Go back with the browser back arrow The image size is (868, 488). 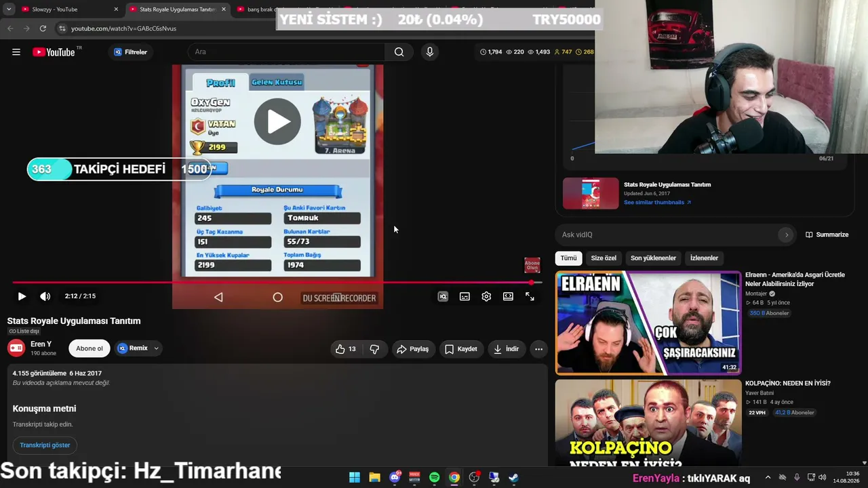tap(10, 28)
